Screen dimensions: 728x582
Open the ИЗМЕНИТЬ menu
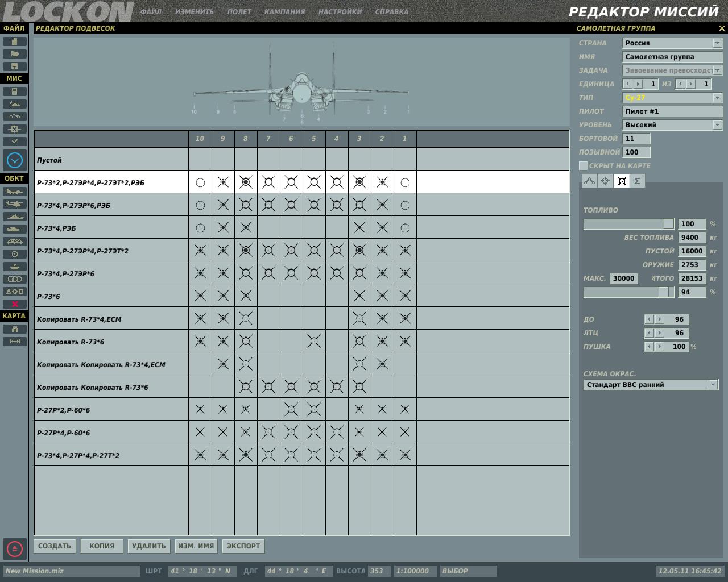point(195,11)
